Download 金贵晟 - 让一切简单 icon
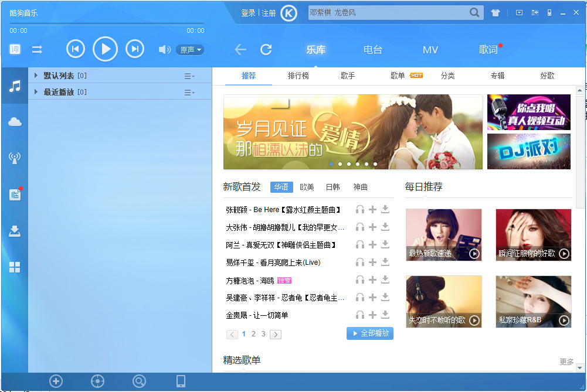587x392 pixels. coord(385,315)
